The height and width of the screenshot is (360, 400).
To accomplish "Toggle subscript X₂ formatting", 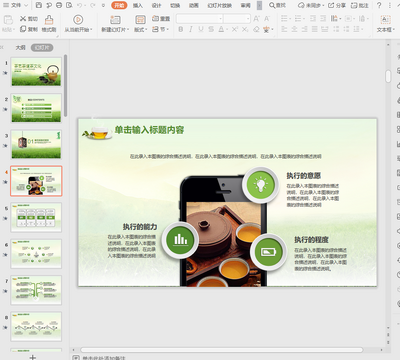I will pos(245,29).
